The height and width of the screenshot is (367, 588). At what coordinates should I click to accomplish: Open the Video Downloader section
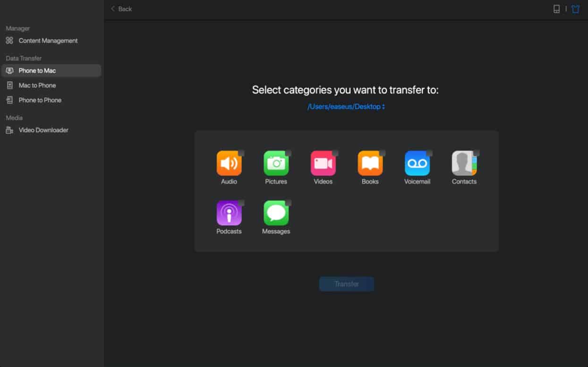[43, 130]
